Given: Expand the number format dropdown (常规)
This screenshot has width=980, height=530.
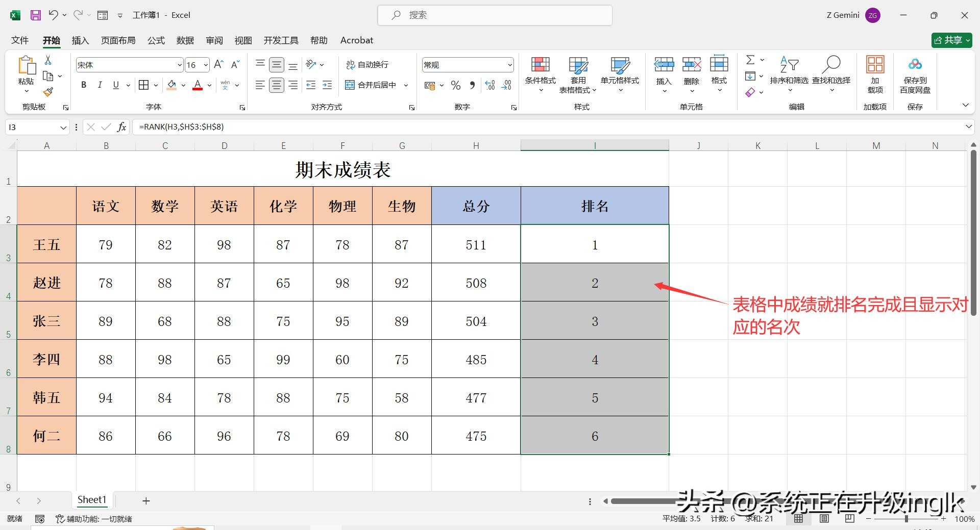Looking at the screenshot, I should coord(509,65).
